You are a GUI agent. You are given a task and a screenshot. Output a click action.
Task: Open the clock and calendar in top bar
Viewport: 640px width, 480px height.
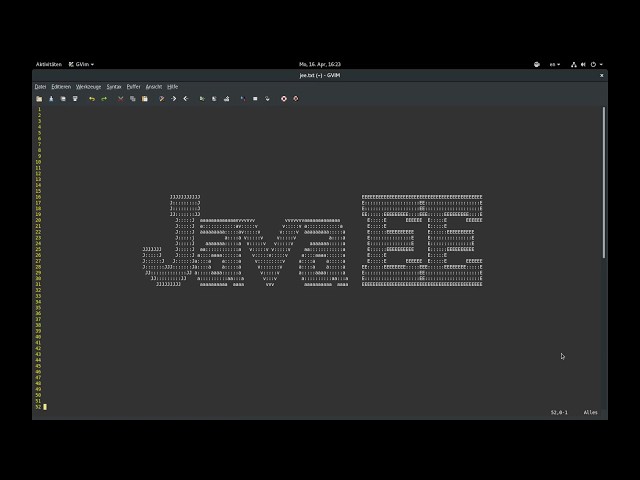click(x=320, y=64)
